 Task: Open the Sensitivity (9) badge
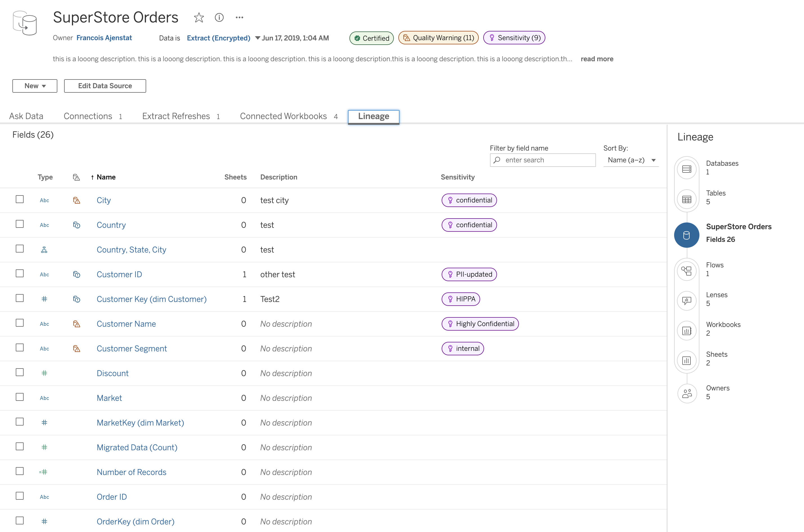click(x=514, y=38)
